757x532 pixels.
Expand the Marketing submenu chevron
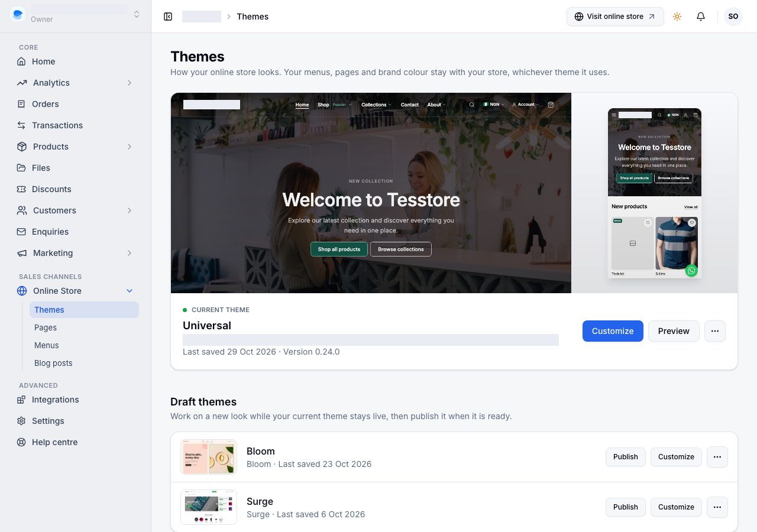[x=130, y=253]
